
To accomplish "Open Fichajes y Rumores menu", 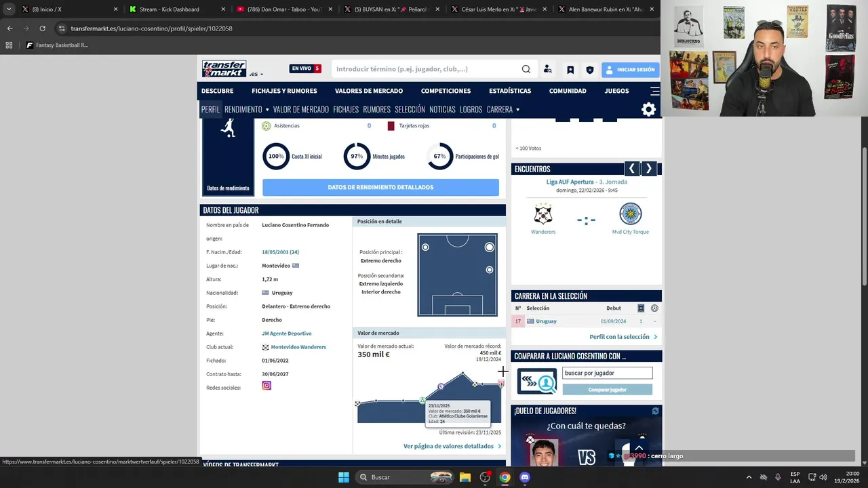I will [x=284, y=91].
